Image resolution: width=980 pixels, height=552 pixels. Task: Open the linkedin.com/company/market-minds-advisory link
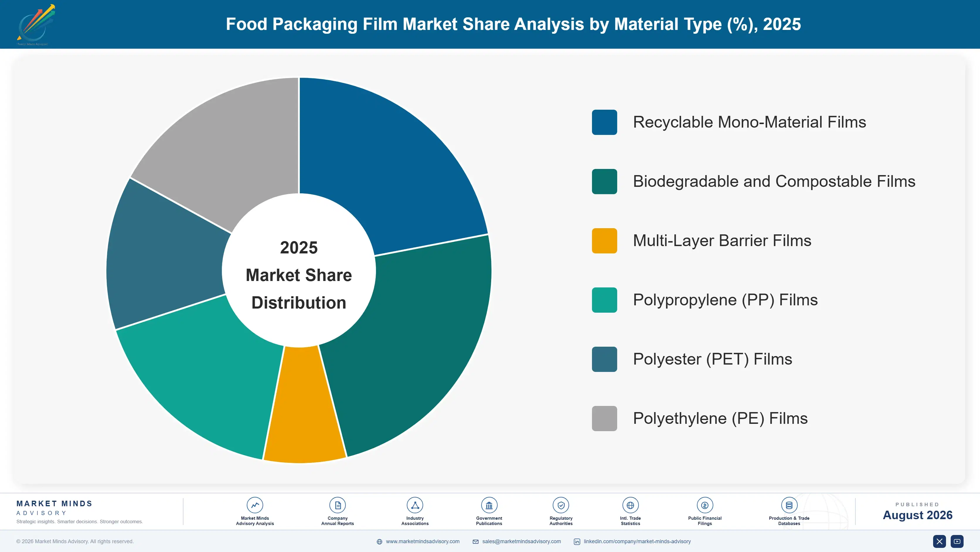(x=637, y=541)
